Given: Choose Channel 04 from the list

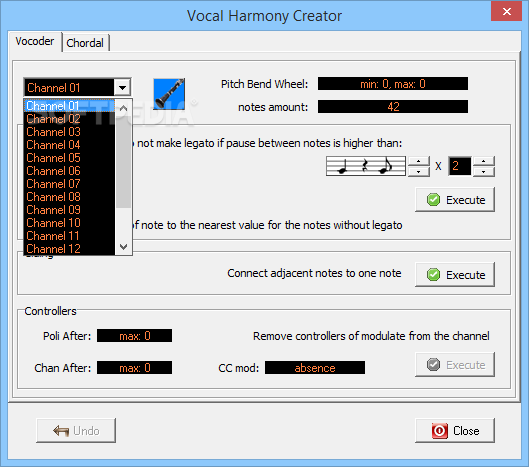Looking at the screenshot, I should (x=69, y=145).
